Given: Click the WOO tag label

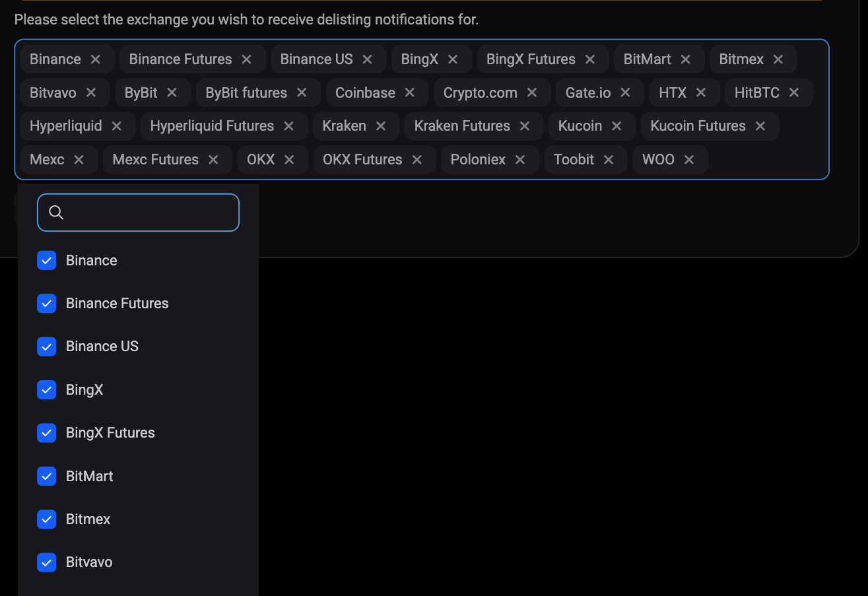Looking at the screenshot, I should click(658, 160).
